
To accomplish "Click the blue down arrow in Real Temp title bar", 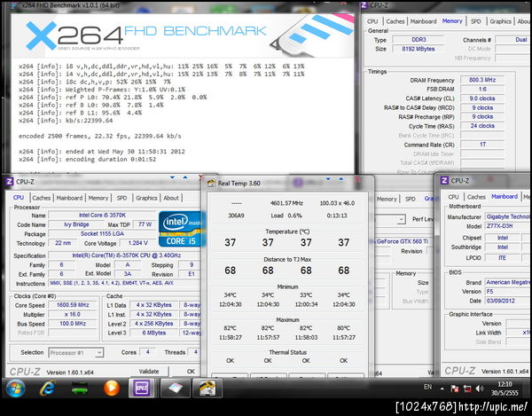I will pyautogui.click(x=328, y=179).
